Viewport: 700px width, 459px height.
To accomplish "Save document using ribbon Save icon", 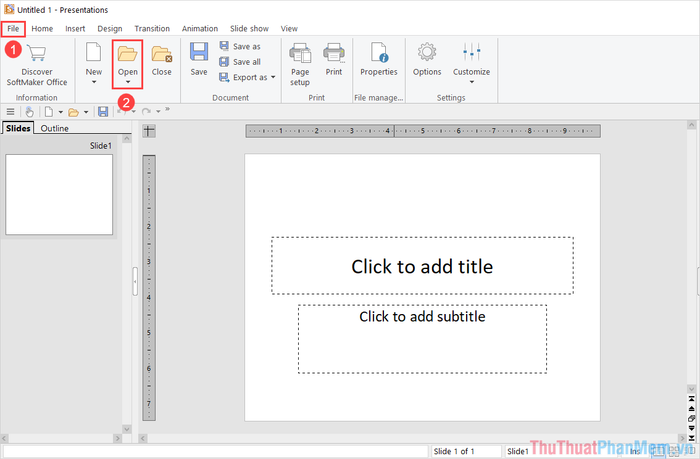I will [199, 52].
